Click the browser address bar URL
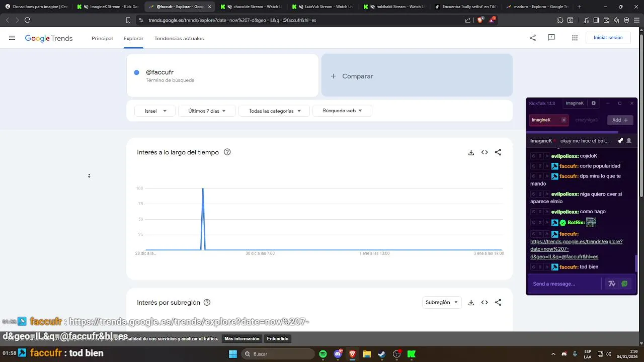This screenshot has width=644, height=362. [x=232, y=20]
